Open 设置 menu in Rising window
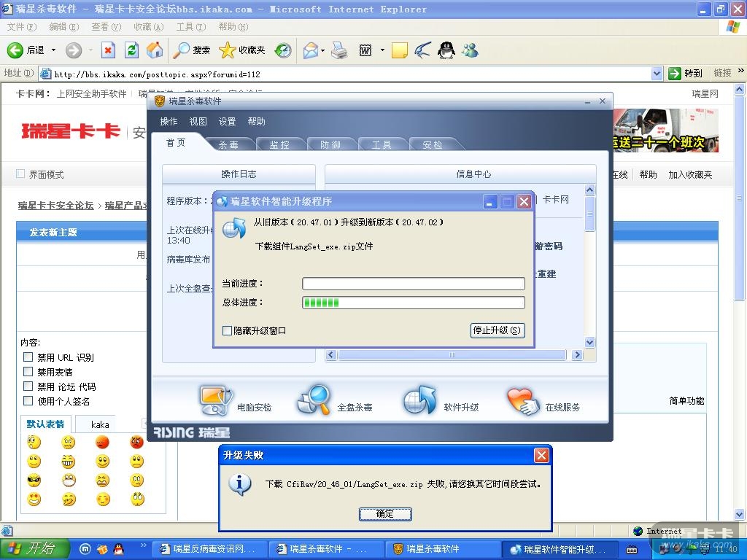The image size is (747, 560). click(x=228, y=122)
